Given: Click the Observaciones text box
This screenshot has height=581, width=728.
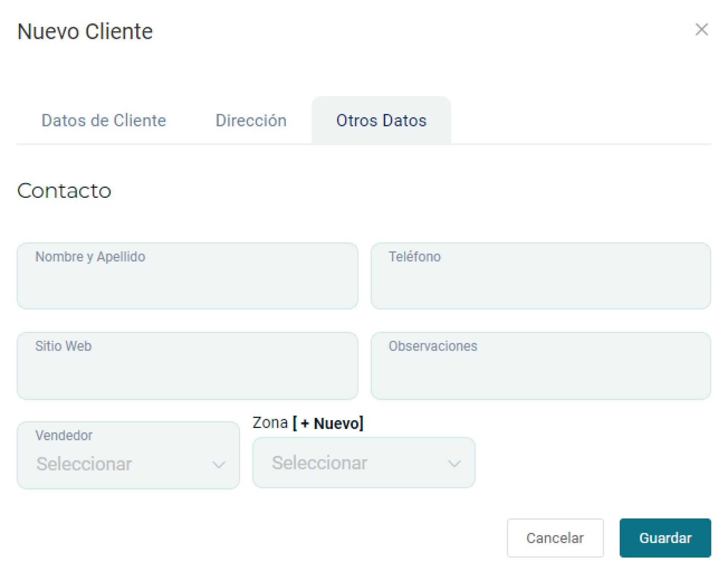Looking at the screenshot, I should coord(540,366).
